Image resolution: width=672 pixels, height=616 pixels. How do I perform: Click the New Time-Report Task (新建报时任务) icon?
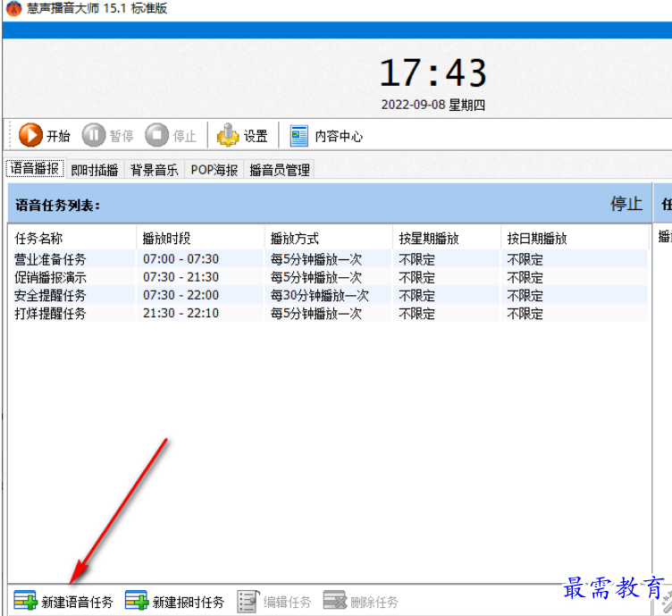pyautogui.click(x=137, y=600)
